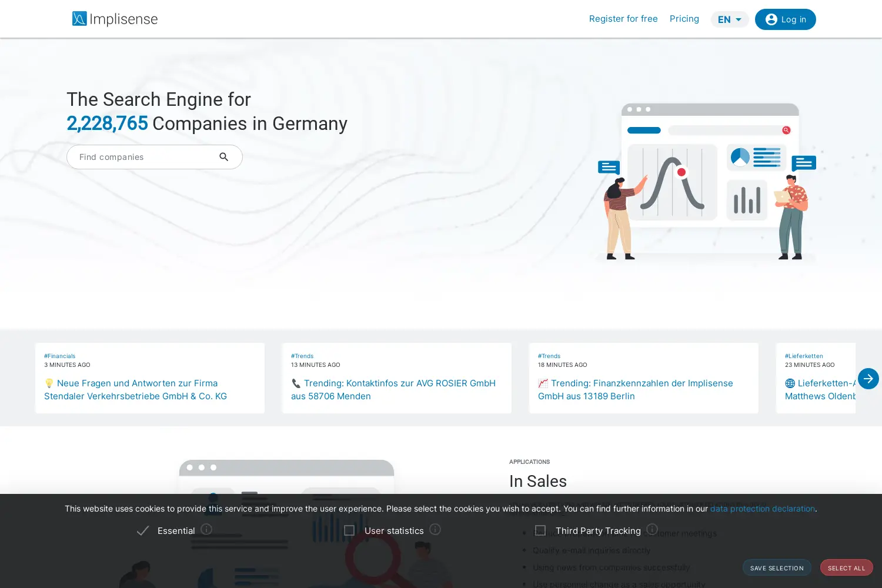
Task: Click the User statistics label
Action: tap(394, 531)
